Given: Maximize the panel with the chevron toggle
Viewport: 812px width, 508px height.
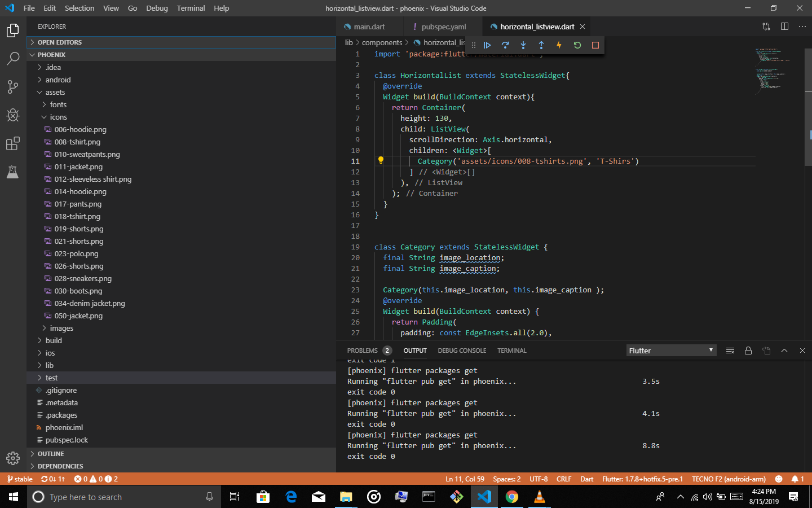Looking at the screenshot, I should [784, 350].
